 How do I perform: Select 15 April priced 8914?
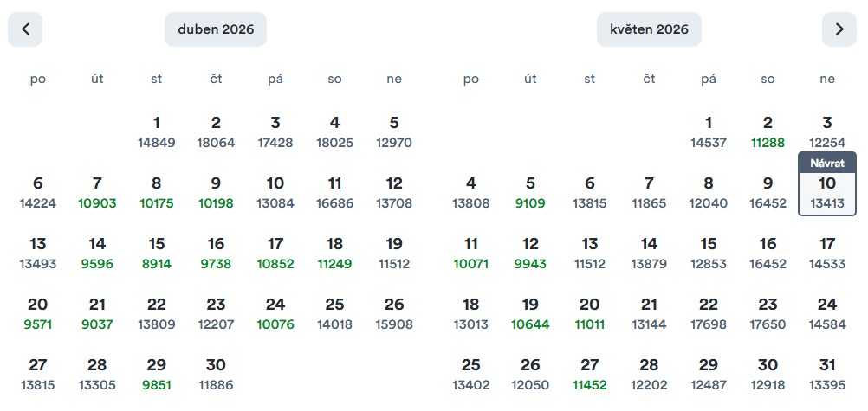157,254
